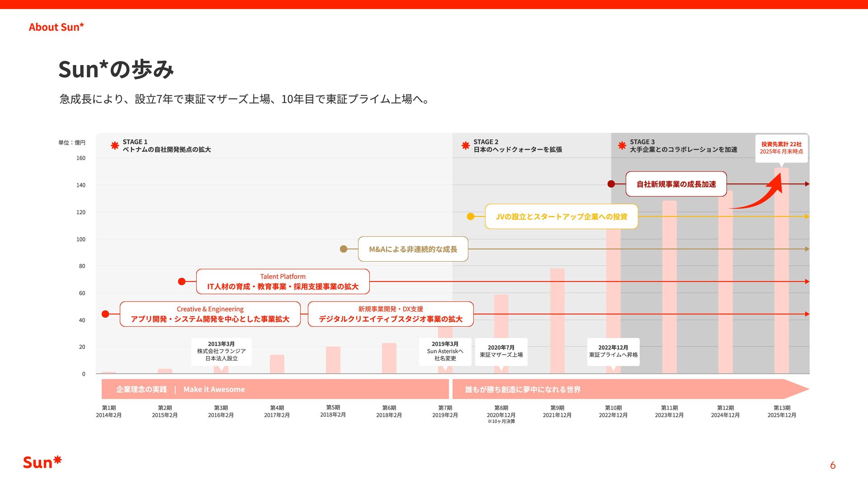Click the Make it Awesome banner
This screenshot has width=868, height=488.
click(x=214, y=389)
